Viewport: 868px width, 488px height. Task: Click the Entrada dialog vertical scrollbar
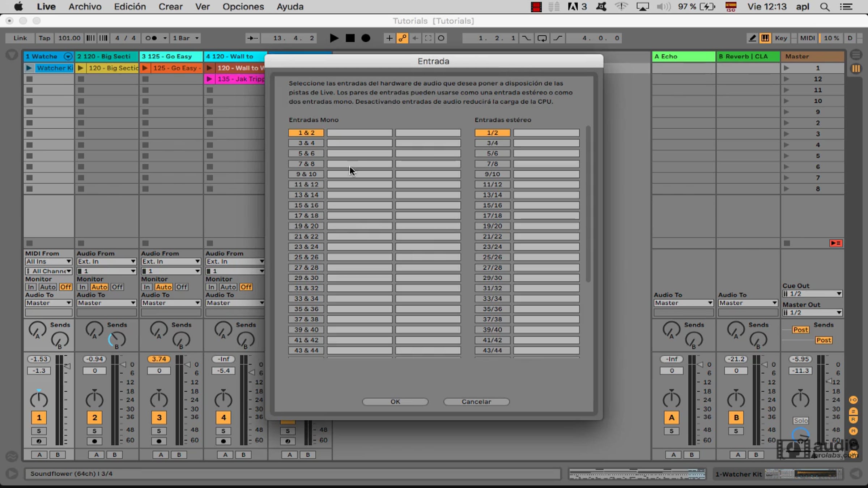tap(588, 204)
